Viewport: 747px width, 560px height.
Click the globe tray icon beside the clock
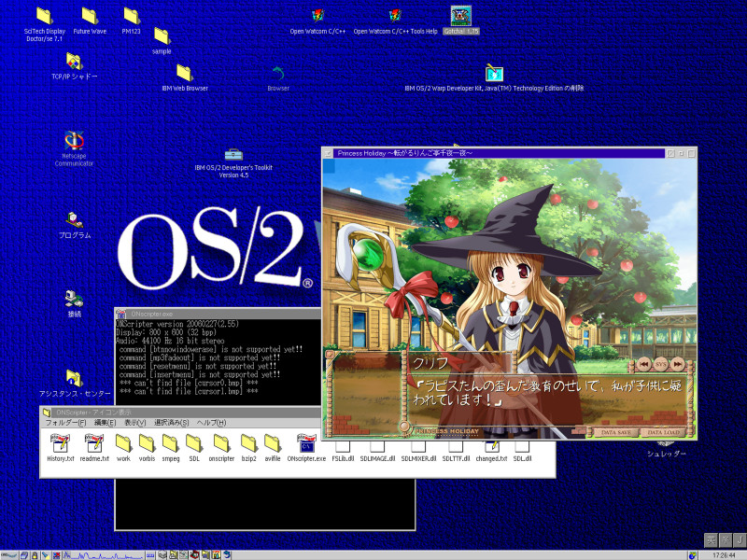[x=693, y=555]
